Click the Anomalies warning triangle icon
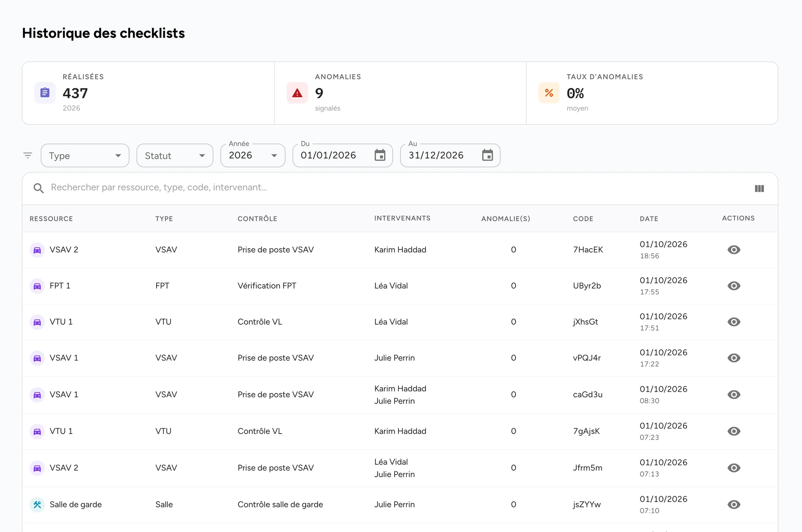This screenshot has height=532, width=802. click(x=297, y=93)
